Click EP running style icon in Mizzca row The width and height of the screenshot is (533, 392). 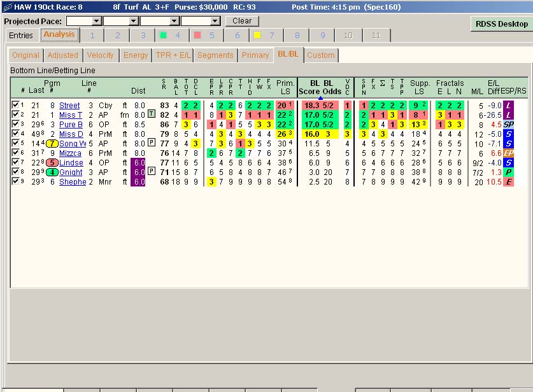click(509, 153)
